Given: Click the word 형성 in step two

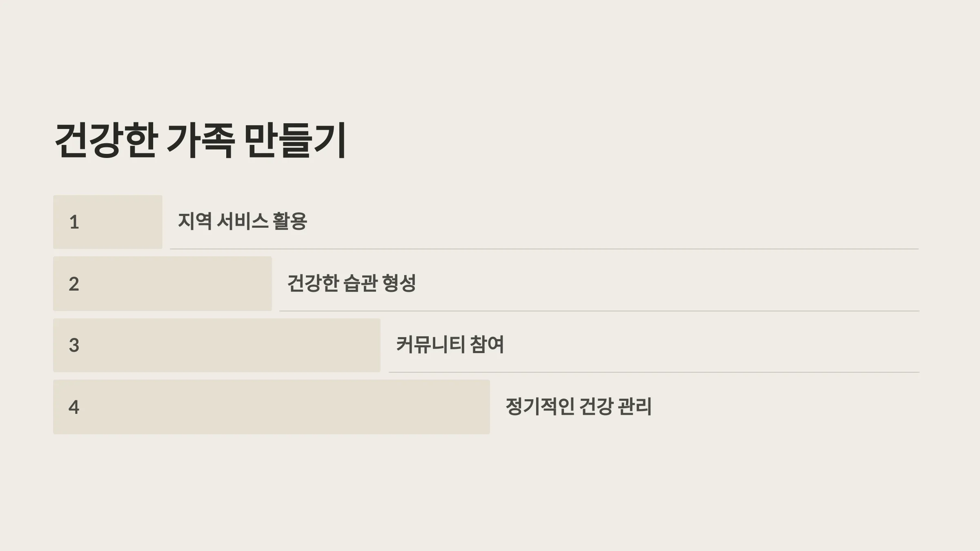Looking at the screenshot, I should coord(399,283).
